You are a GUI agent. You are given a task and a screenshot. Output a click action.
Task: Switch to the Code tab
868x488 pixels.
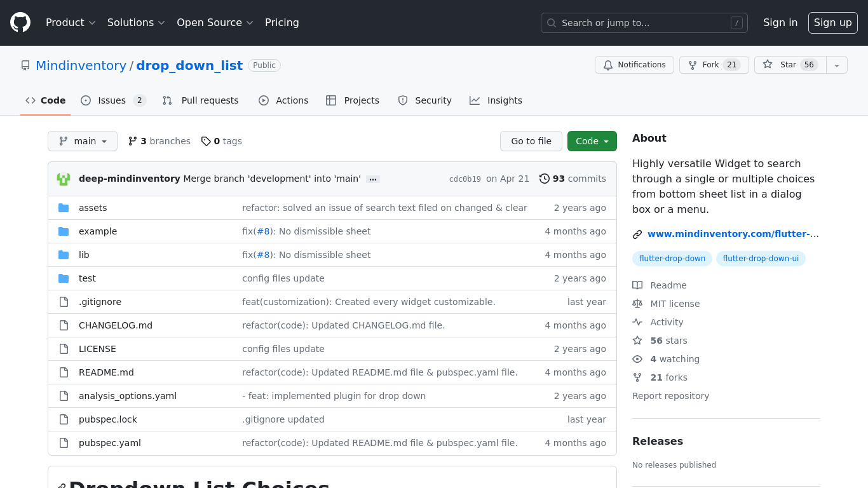(x=46, y=100)
